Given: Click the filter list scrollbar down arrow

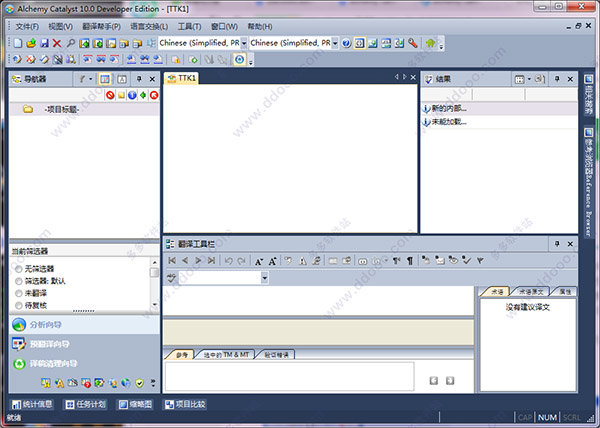Looking at the screenshot, I should 155,305.
